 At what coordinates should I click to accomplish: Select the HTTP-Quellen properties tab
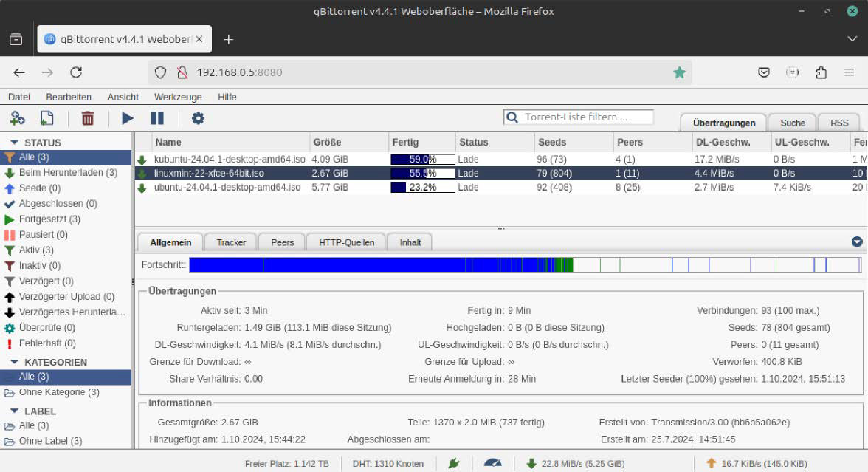(x=347, y=242)
